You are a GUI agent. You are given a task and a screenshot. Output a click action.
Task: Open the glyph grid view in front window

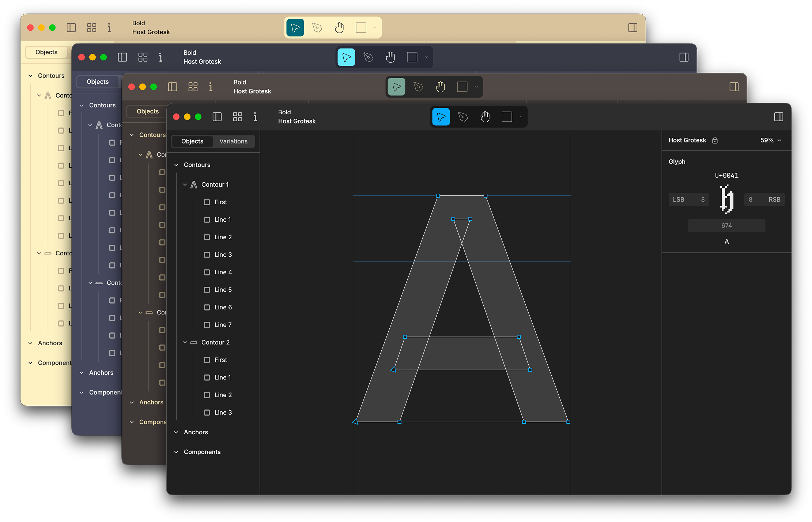click(238, 117)
